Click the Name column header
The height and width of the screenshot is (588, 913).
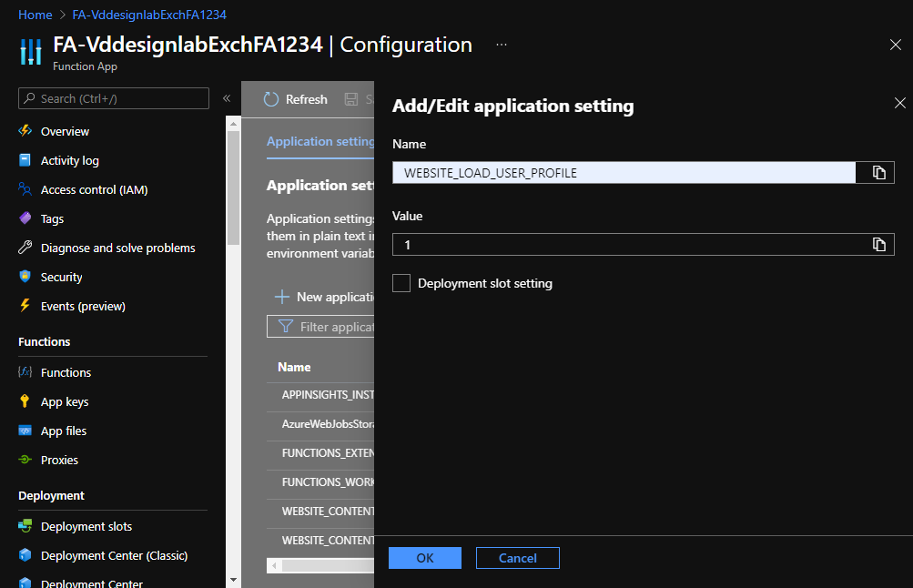tap(294, 367)
